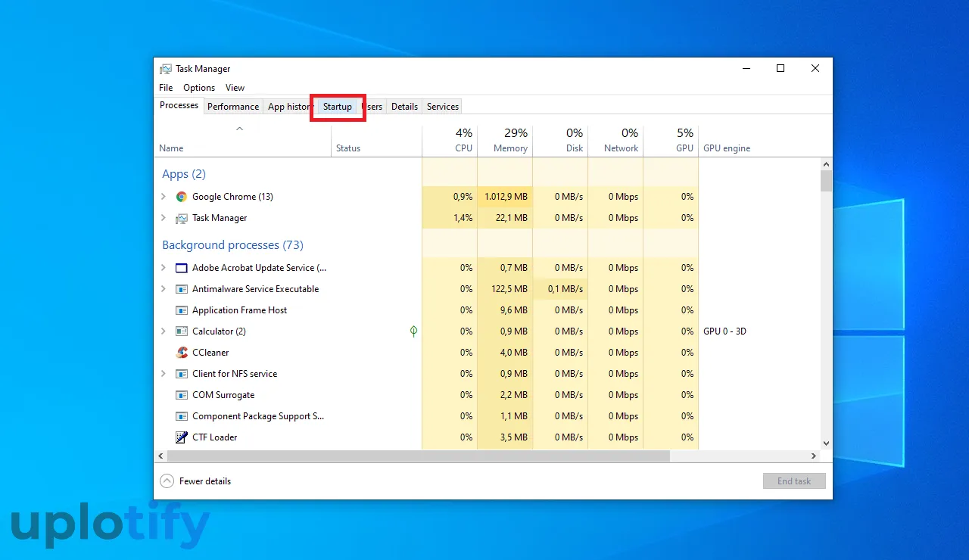Click the COM Surrogate icon

[182, 395]
